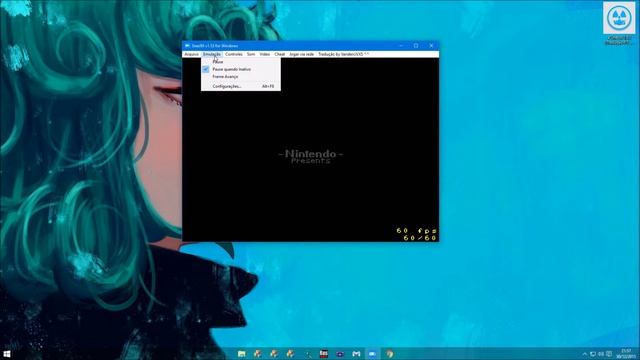Click the Tradução by credit menu item
This screenshot has height=360, width=640.
coord(343,54)
